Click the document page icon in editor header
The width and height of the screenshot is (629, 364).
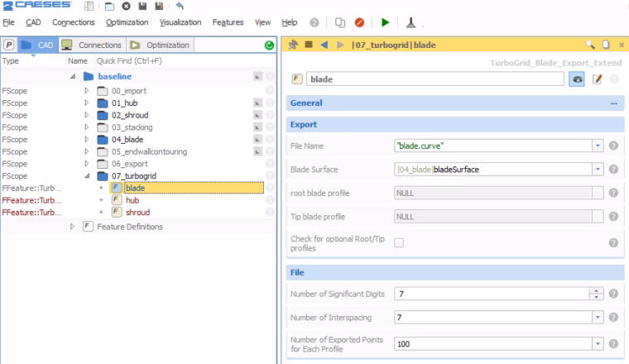606,45
